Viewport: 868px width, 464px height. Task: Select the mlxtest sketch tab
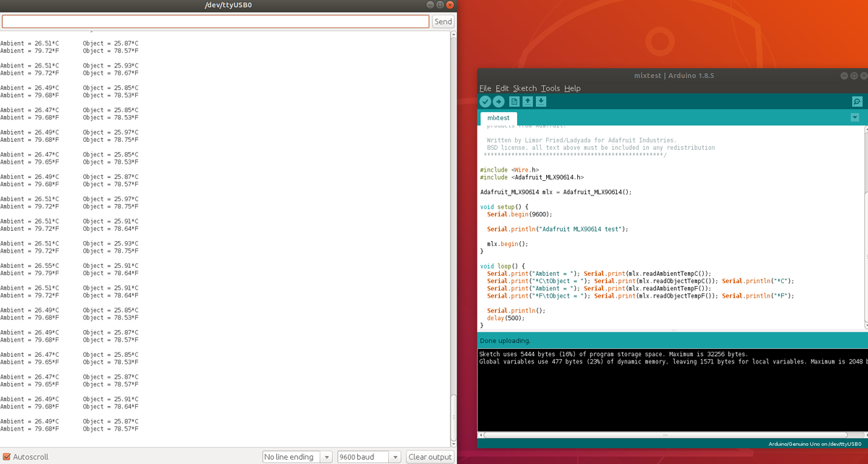(x=498, y=118)
